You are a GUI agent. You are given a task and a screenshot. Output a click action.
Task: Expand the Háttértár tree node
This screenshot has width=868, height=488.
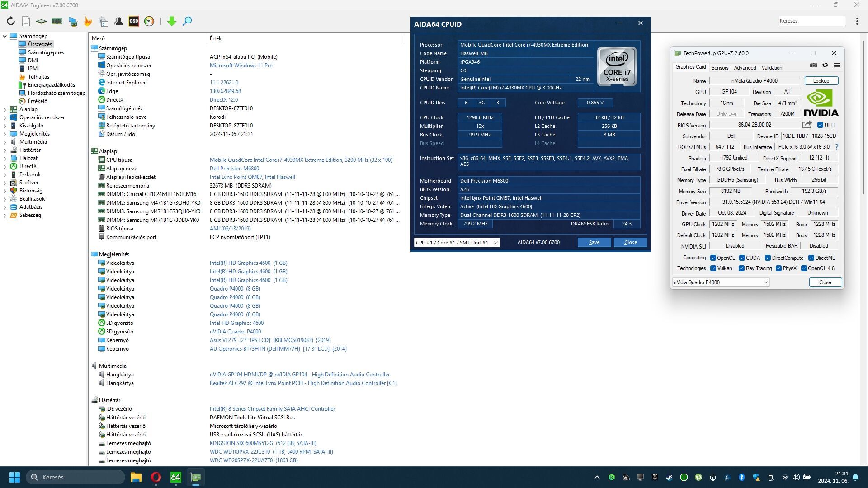coord(5,150)
